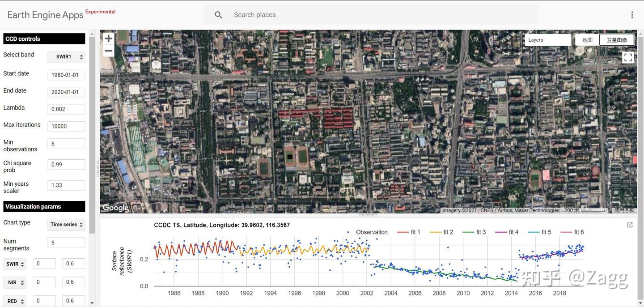Switch to the 地图 map view

click(x=587, y=39)
